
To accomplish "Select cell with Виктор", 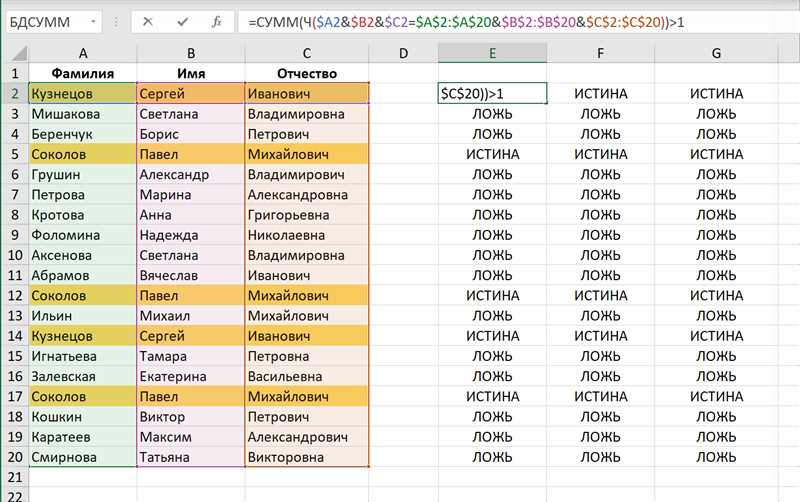I will (191, 417).
